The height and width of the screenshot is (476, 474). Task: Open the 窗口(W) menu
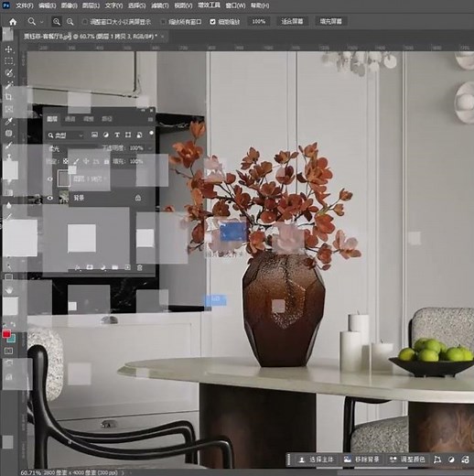tap(235, 5)
